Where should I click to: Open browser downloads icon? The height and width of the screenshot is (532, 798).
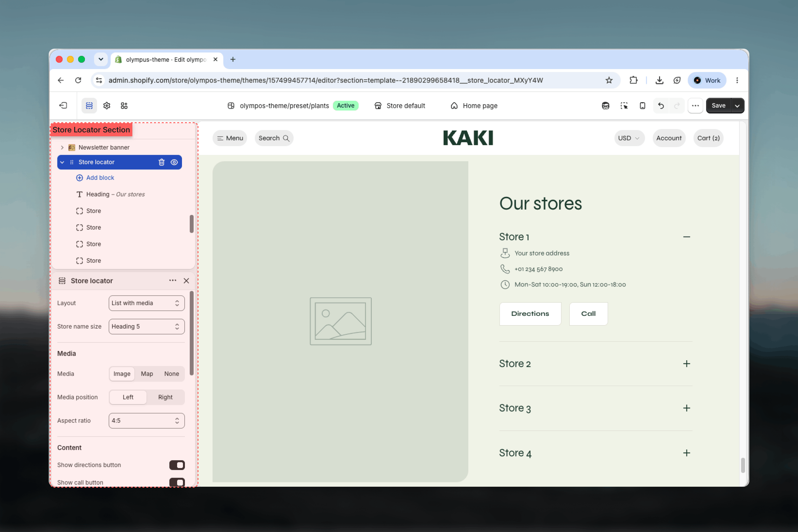[x=659, y=80]
